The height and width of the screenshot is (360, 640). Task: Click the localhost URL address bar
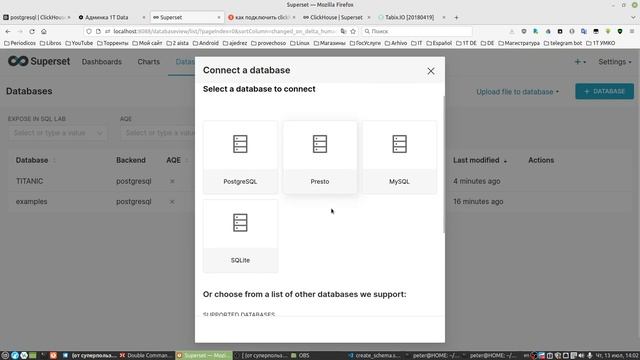pos(220,31)
